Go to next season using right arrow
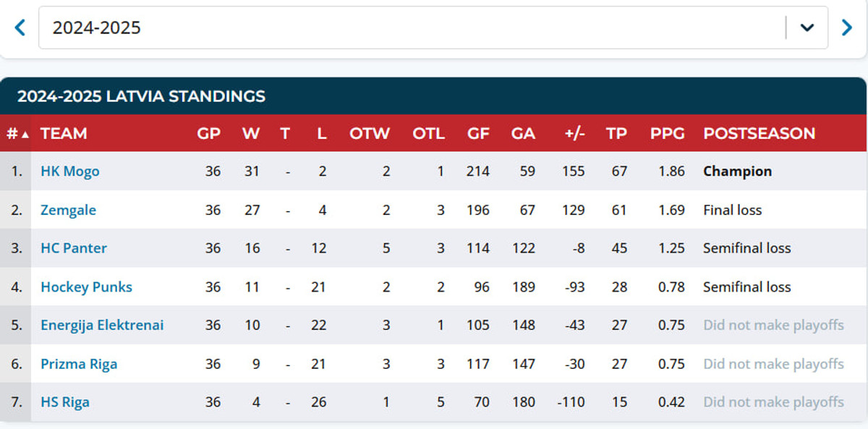Viewport: 868px width, 429px height. coord(847,27)
